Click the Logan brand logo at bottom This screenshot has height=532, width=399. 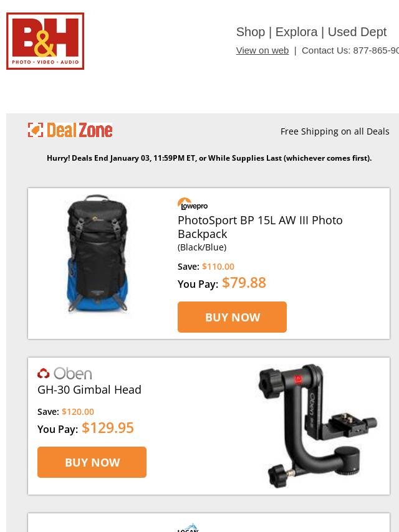coord(188,528)
